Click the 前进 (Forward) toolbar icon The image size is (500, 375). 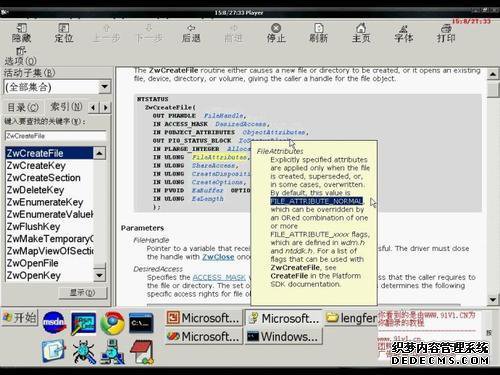(233, 33)
